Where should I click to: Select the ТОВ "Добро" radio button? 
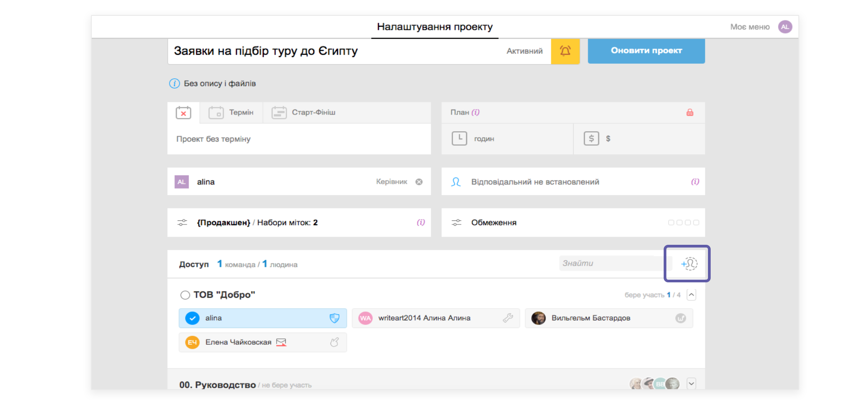coord(185,294)
